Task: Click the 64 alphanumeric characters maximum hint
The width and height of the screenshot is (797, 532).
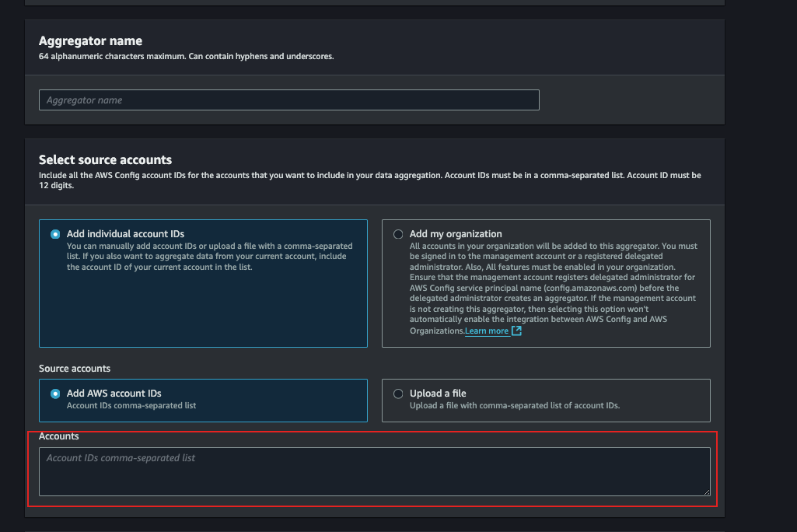Action: tap(186, 57)
